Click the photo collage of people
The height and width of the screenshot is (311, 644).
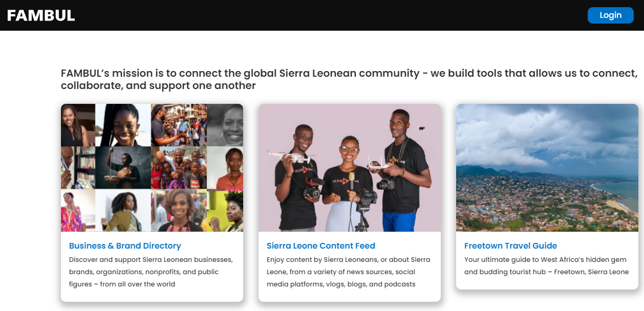click(x=152, y=168)
